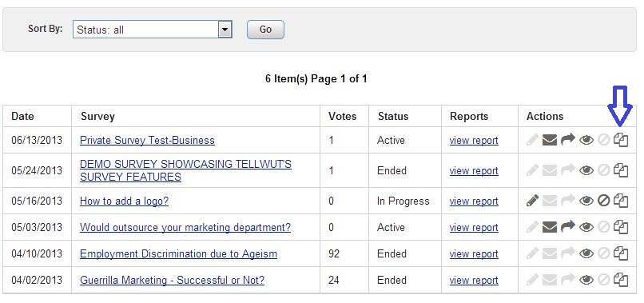Click the In Progress status cell
The image size is (644, 303).
click(403, 201)
